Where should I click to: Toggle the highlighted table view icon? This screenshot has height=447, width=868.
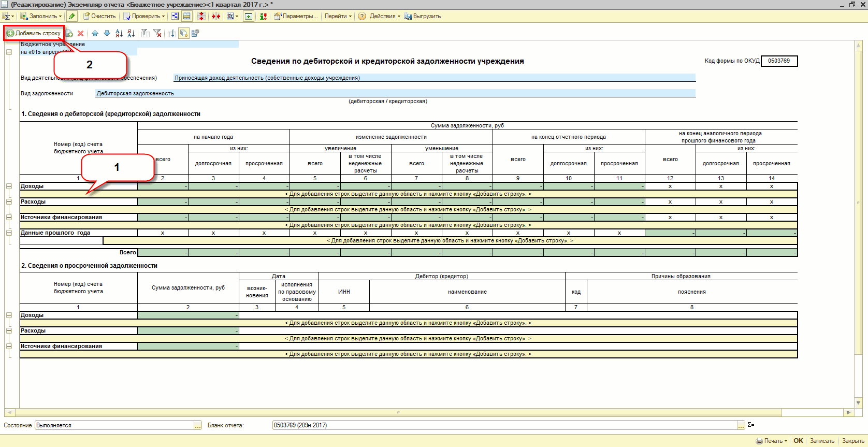click(x=187, y=16)
